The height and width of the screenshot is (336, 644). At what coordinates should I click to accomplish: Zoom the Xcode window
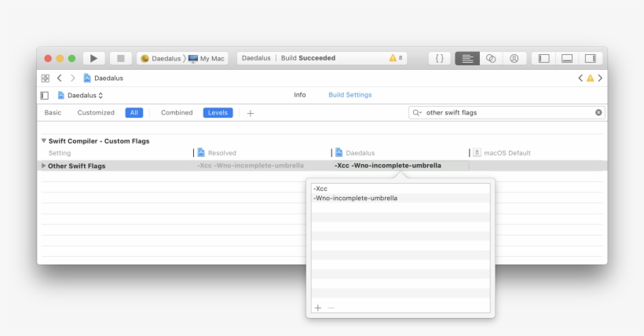pyautogui.click(x=72, y=58)
